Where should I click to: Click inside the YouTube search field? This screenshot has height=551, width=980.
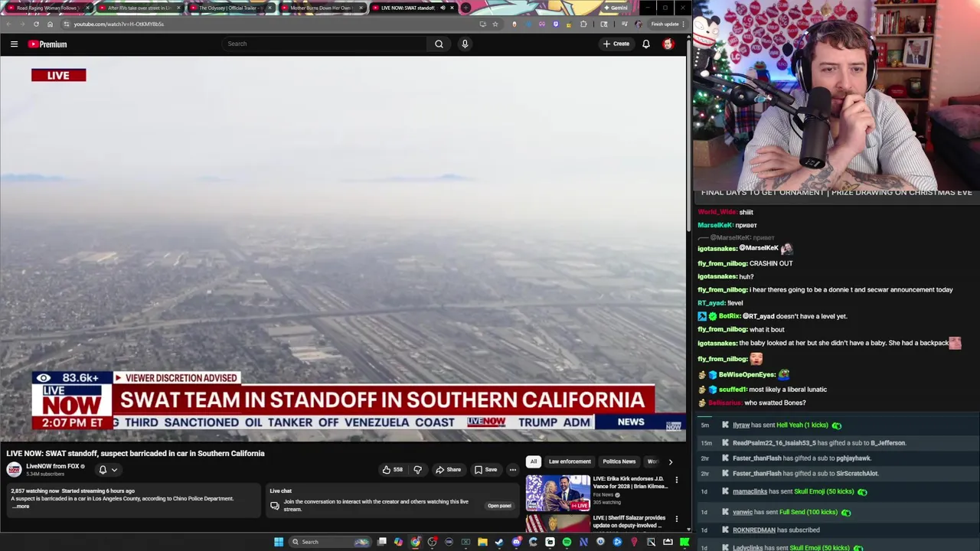(x=325, y=44)
